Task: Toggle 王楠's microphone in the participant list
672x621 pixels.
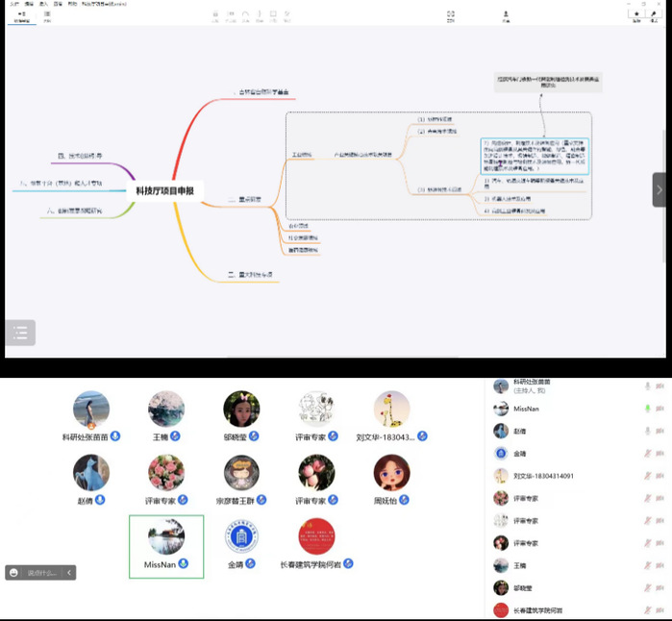Action: (x=648, y=565)
